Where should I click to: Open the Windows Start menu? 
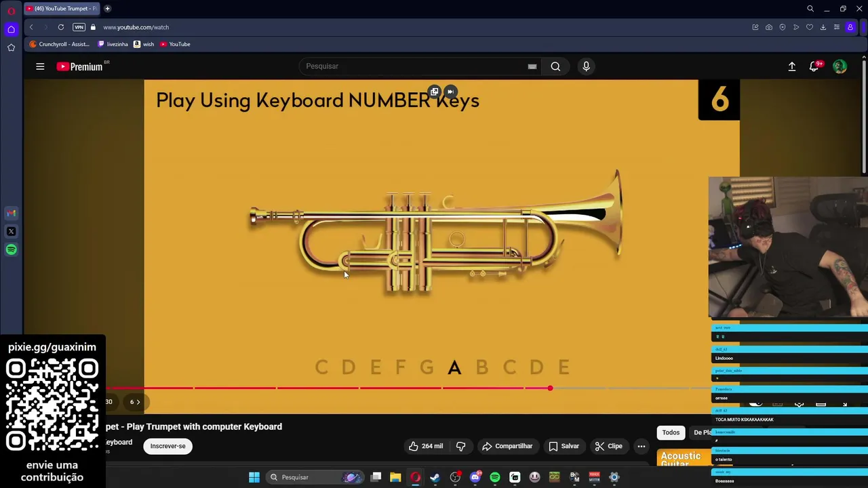[254, 477]
